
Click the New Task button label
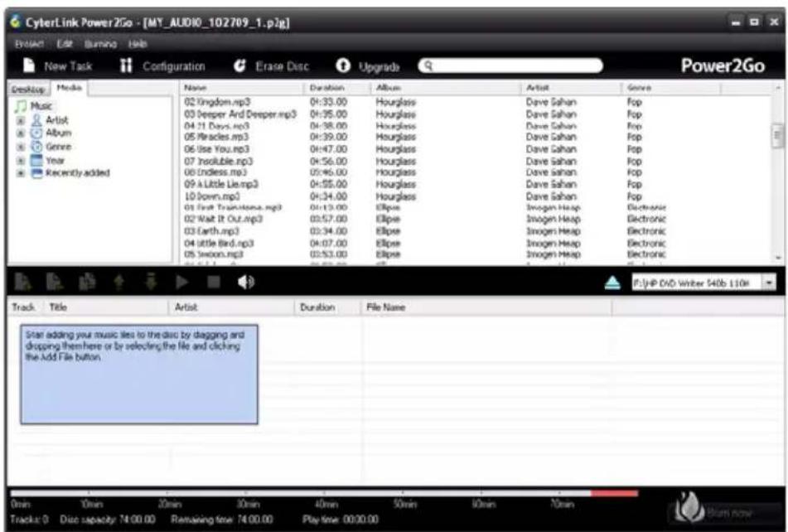pyautogui.click(x=68, y=66)
